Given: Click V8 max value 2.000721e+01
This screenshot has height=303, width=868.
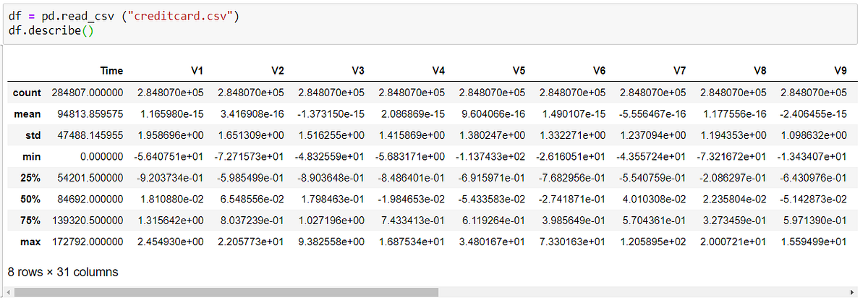Looking at the screenshot, I should (x=733, y=243).
